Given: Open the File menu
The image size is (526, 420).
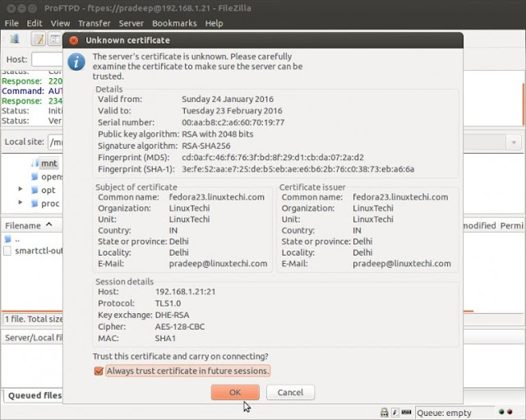Looking at the screenshot, I should (x=12, y=23).
